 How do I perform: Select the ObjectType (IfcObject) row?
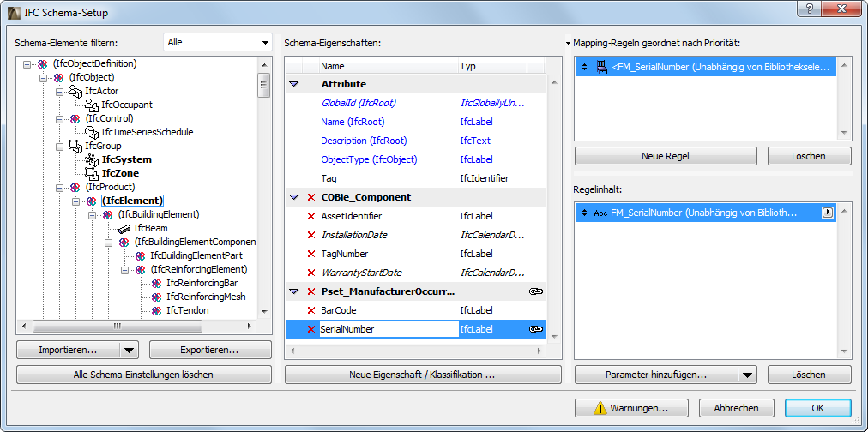tap(416, 159)
